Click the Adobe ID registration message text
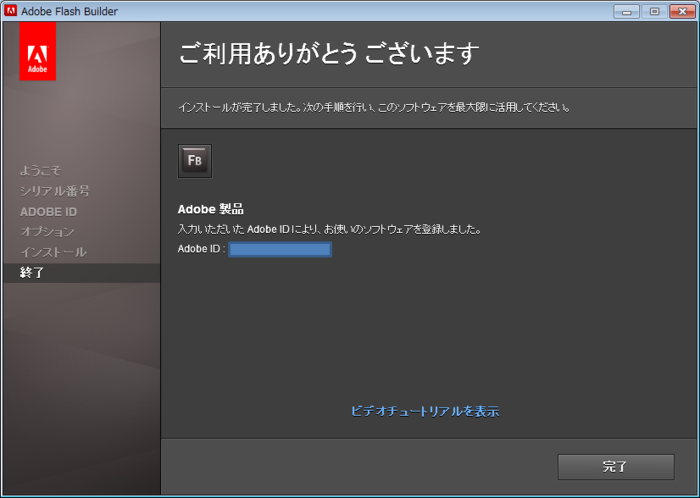Image resolution: width=700 pixels, height=498 pixels. click(x=329, y=229)
